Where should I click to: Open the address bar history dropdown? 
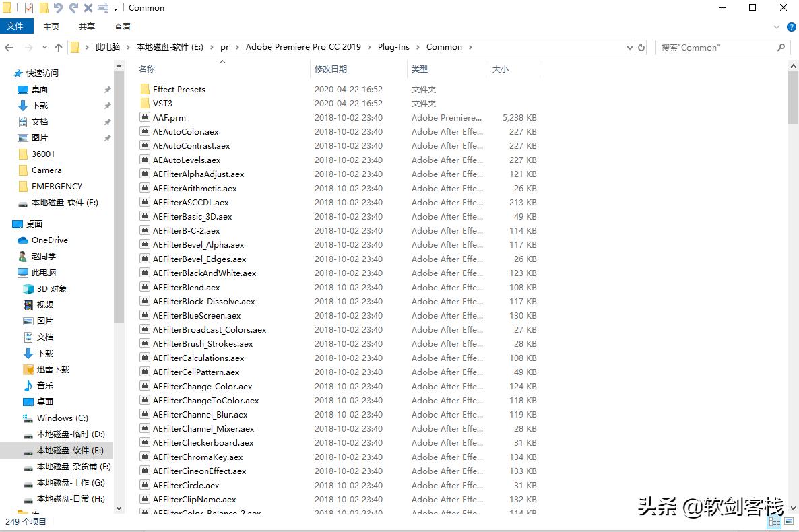pyautogui.click(x=629, y=48)
